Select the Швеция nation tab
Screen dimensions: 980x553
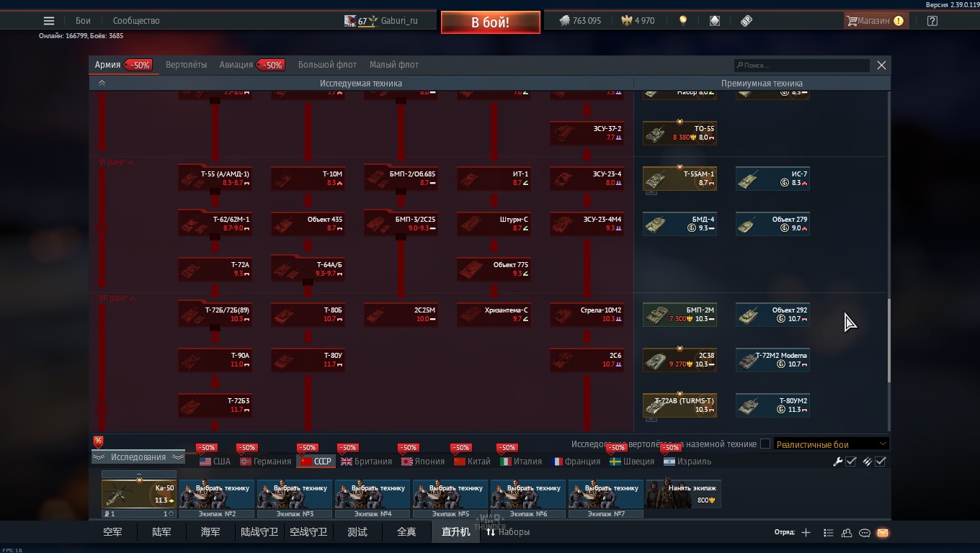pos(632,462)
